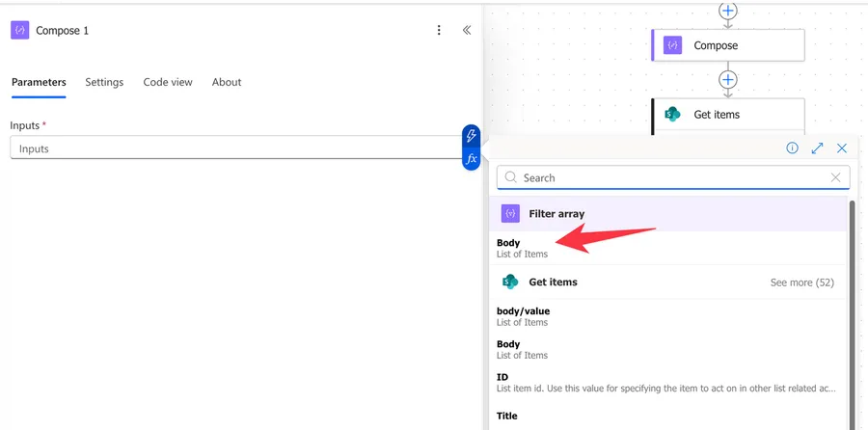Viewport: 868px width, 430px height.
Task: Open the three-dot more options menu
Action: pos(439,30)
